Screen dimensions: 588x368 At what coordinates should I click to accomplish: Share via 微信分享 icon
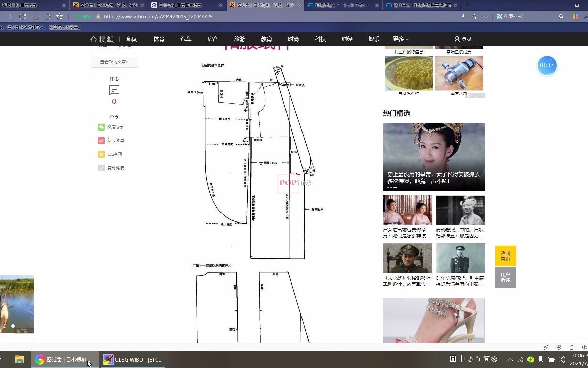pyautogui.click(x=101, y=127)
